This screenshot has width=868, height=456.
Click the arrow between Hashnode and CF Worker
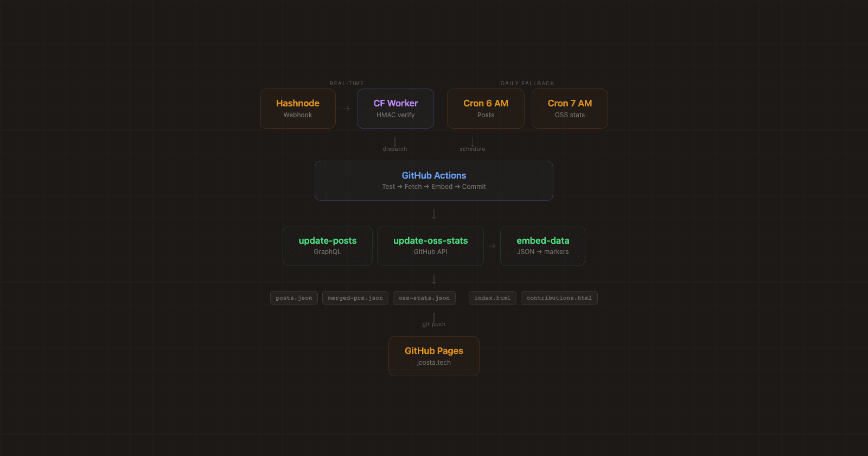[x=347, y=109]
